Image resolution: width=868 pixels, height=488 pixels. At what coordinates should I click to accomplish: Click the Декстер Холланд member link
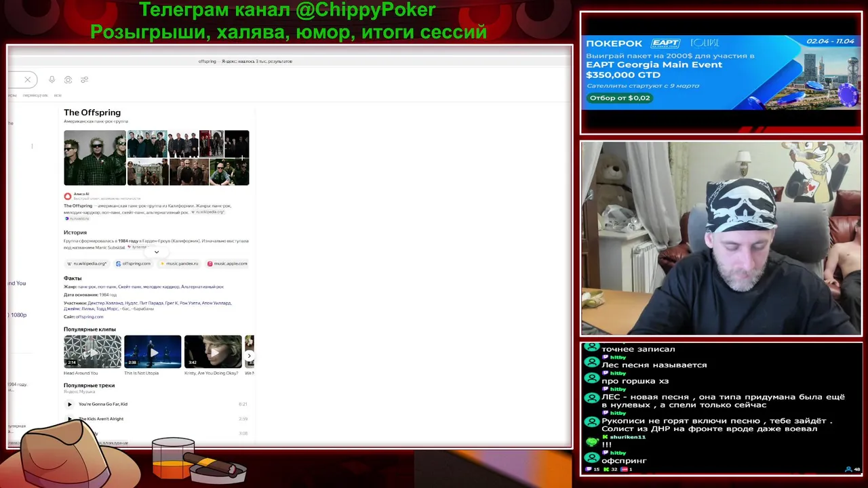[105, 303]
